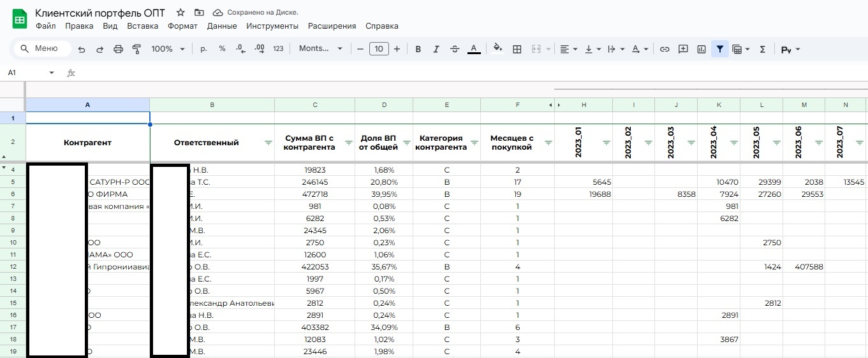Open the Вставка menu
This screenshot has height=358, width=868.
142,26
